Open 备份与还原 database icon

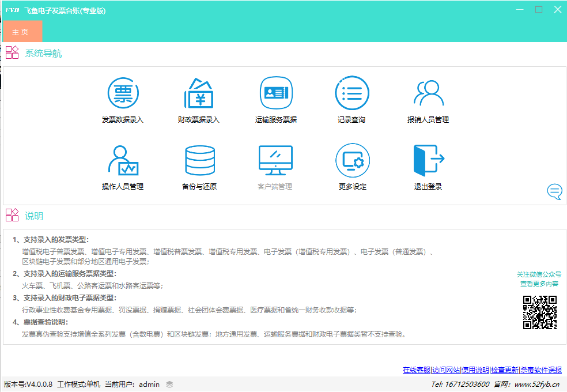click(199, 160)
